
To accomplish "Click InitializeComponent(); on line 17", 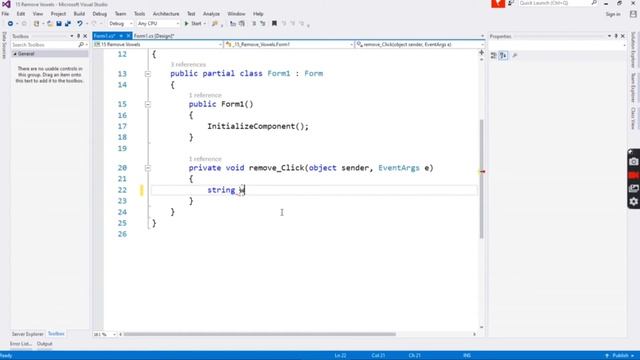I will (x=258, y=127).
